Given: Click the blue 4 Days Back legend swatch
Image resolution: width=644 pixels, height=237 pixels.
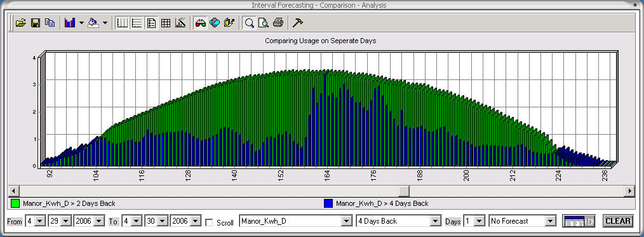Looking at the screenshot, I should [328, 203].
